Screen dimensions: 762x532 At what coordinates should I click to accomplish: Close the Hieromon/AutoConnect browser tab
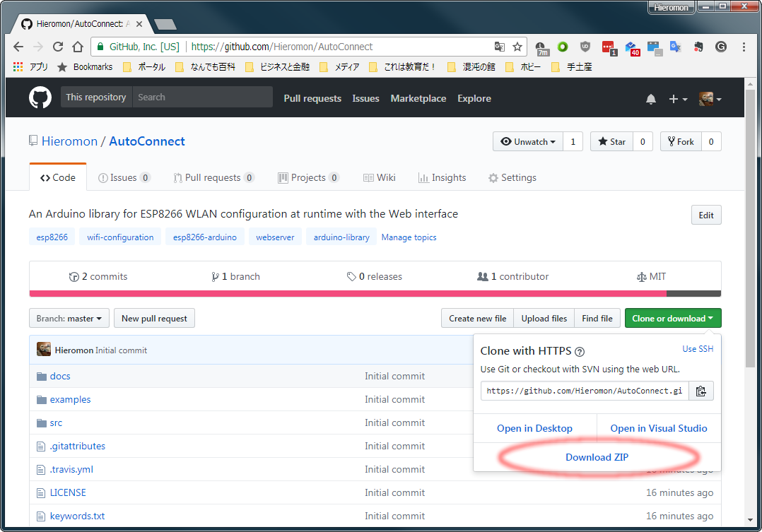point(139,24)
